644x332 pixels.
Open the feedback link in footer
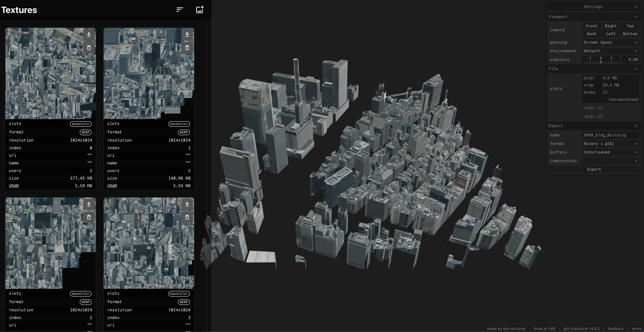pos(615,329)
